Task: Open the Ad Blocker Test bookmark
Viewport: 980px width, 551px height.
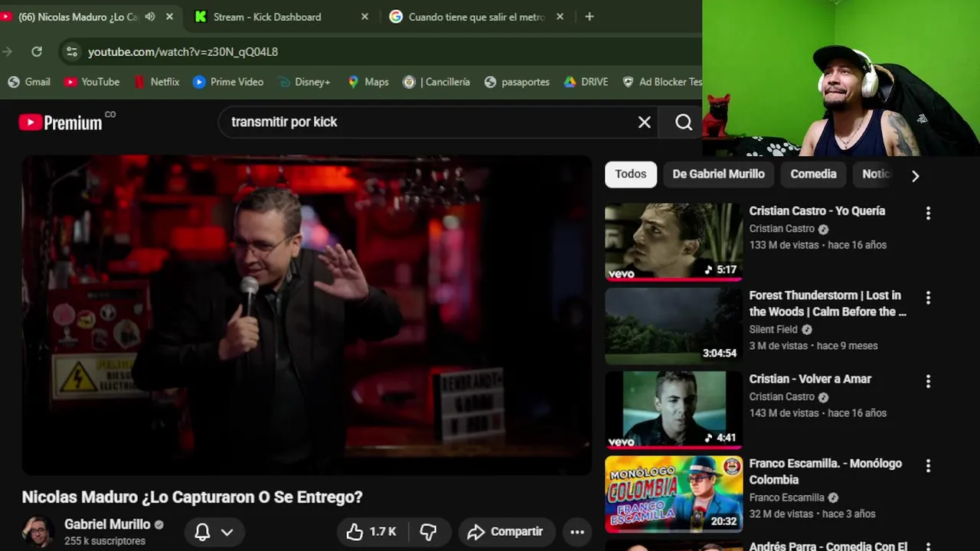Action: click(x=661, y=82)
